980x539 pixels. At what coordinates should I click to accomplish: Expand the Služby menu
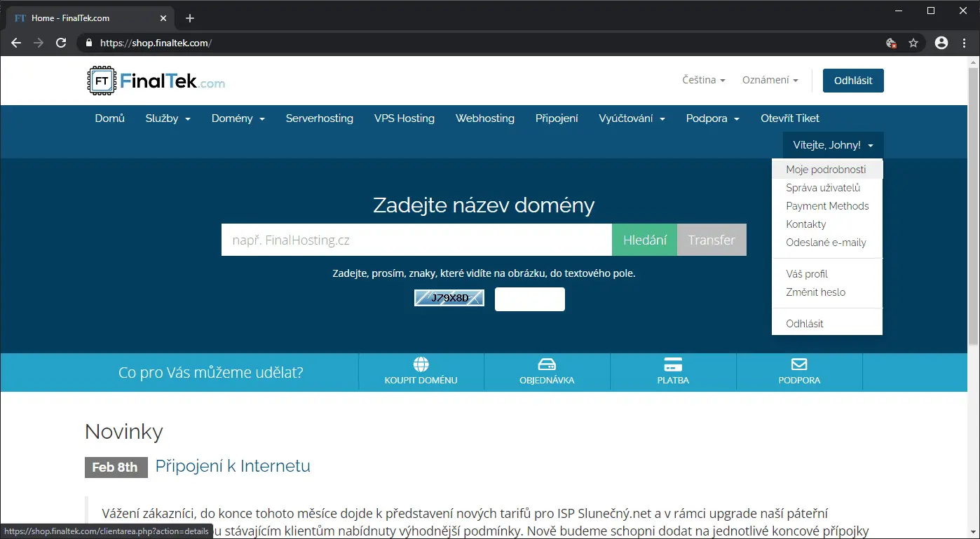pos(168,118)
